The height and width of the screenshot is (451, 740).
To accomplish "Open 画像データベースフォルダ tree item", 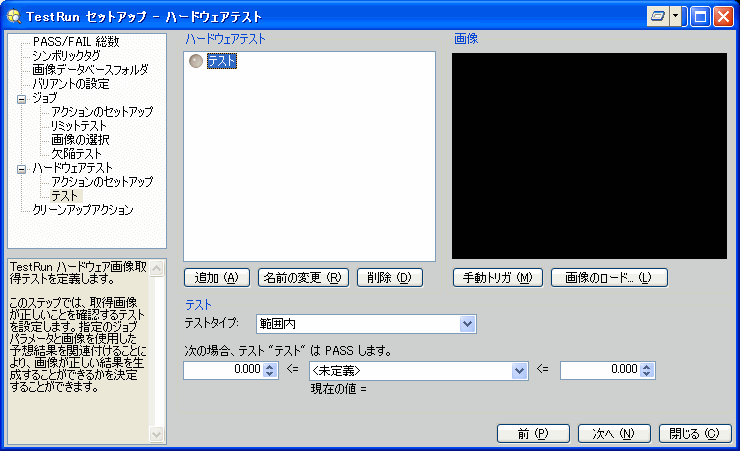I will pos(90,70).
